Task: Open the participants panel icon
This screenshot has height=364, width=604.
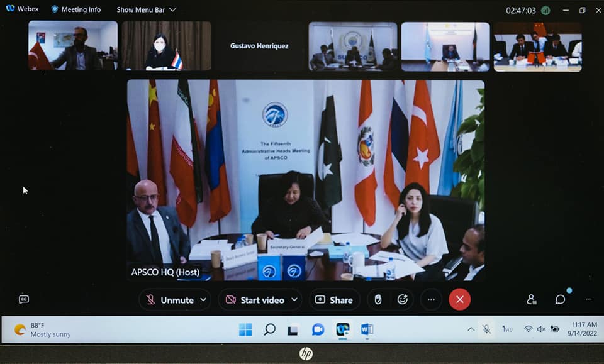Action: 532,300
